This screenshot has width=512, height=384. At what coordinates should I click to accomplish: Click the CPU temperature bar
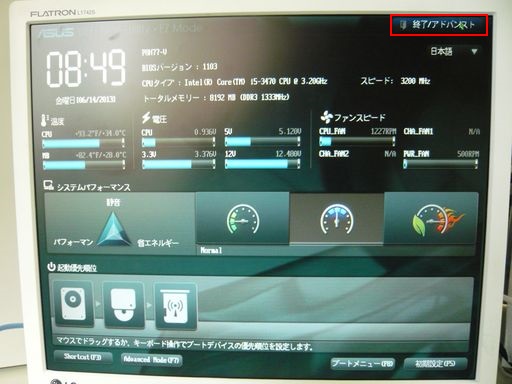point(84,144)
